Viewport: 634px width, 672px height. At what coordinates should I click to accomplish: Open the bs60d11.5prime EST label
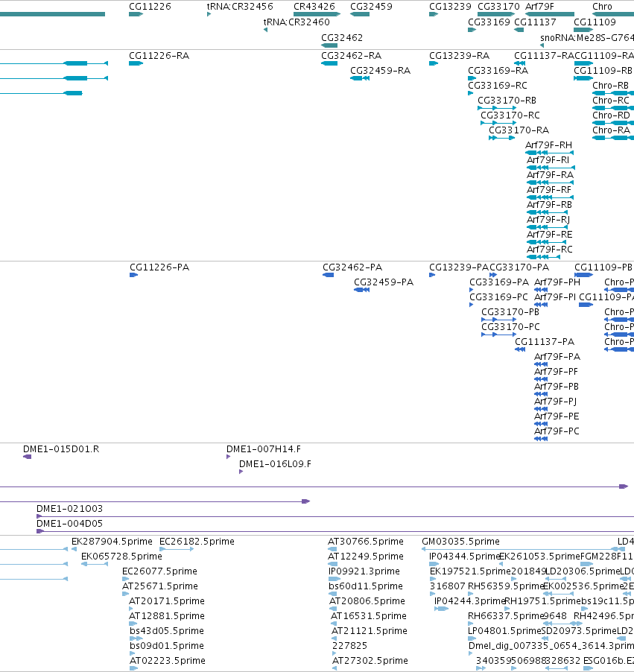point(366,586)
